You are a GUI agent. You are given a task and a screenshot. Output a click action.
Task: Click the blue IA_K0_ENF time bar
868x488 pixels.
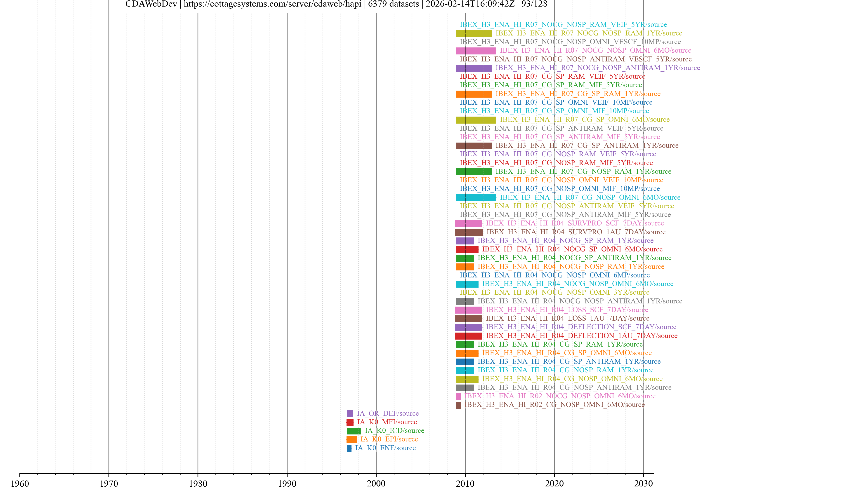tap(349, 448)
